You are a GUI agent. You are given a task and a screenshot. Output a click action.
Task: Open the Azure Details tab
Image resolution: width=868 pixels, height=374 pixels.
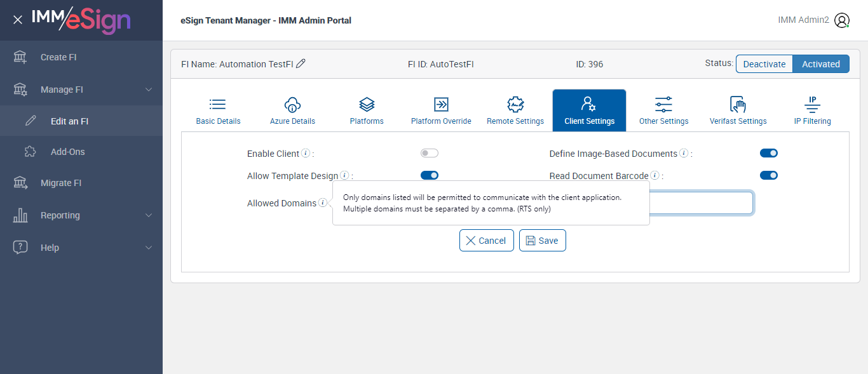[292, 111]
